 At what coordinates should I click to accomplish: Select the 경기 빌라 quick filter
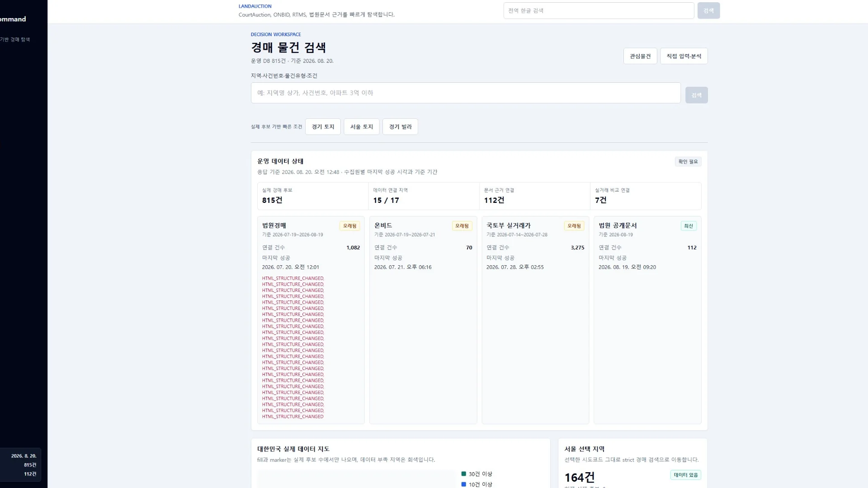pyautogui.click(x=400, y=127)
